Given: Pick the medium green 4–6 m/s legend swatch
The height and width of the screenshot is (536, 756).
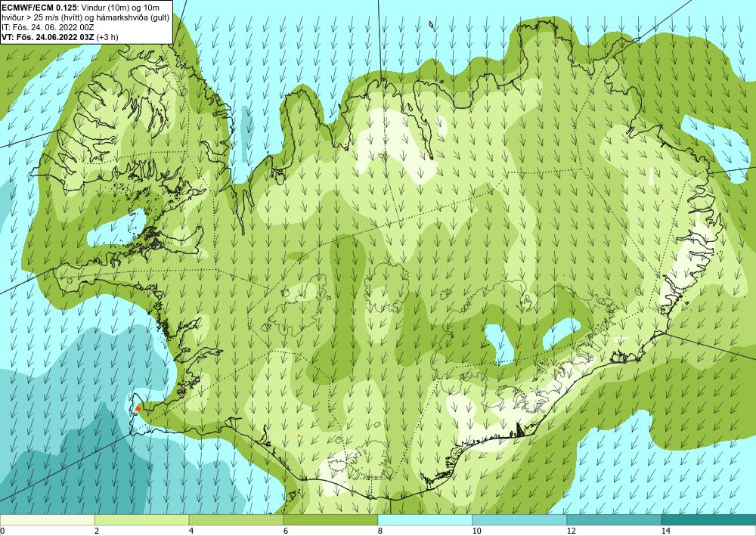Looking at the screenshot, I should tap(236, 519).
